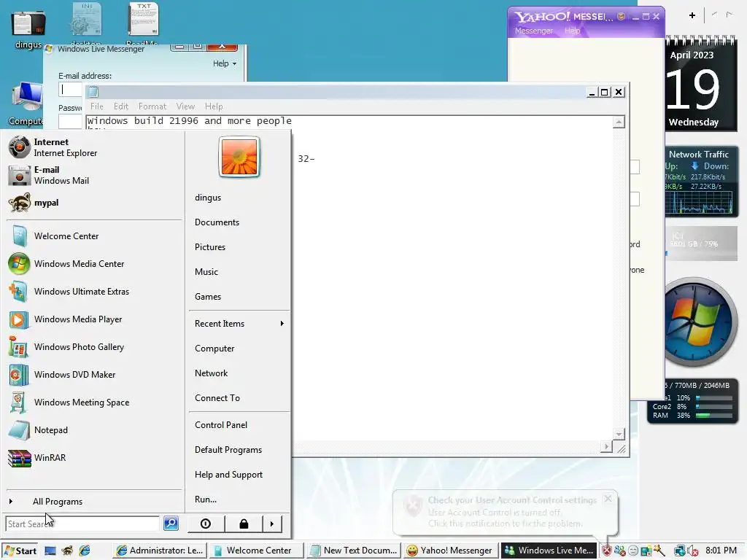The width and height of the screenshot is (747, 560).
Task: Open Notepad File menu
Action: pos(97,106)
